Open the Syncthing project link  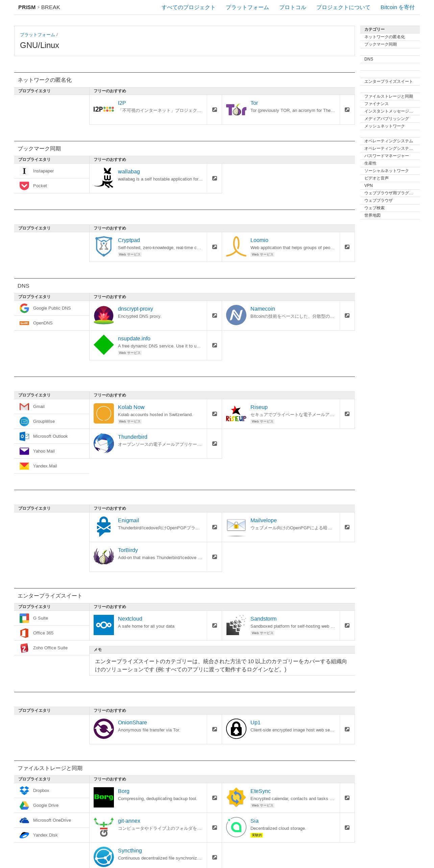coord(130,850)
